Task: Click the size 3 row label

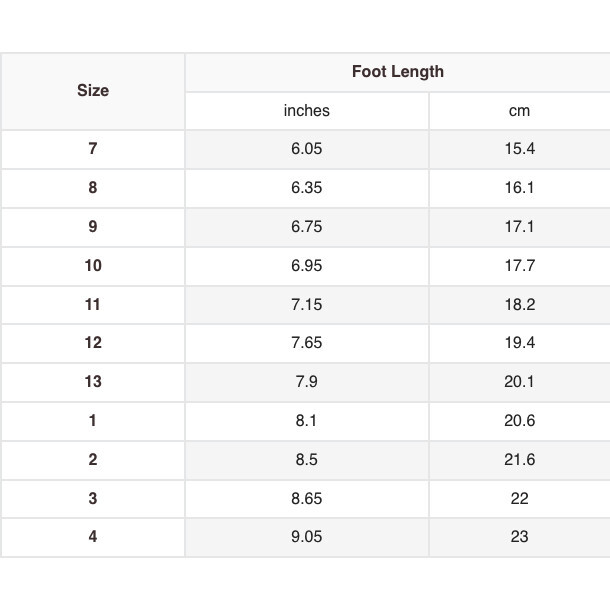Action: coord(93,499)
